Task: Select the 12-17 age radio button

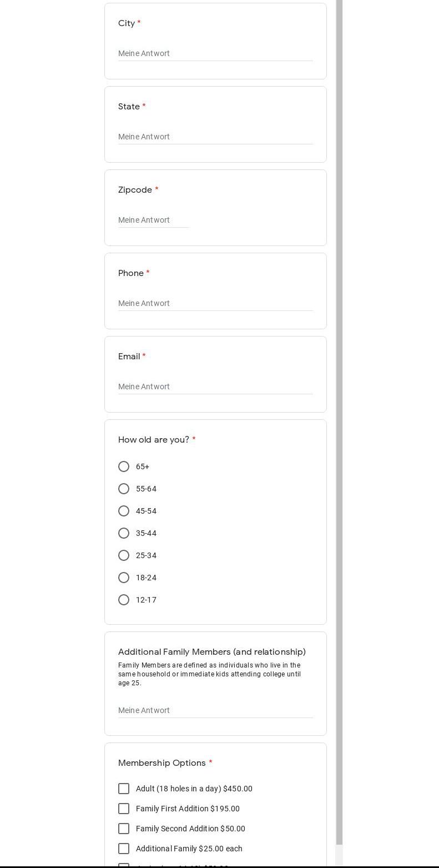Action: pyautogui.click(x=124, y=600)
